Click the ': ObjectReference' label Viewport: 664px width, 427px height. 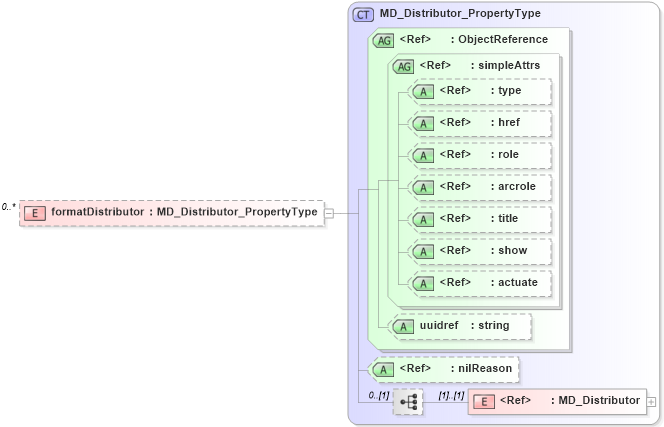click(499, 39)
